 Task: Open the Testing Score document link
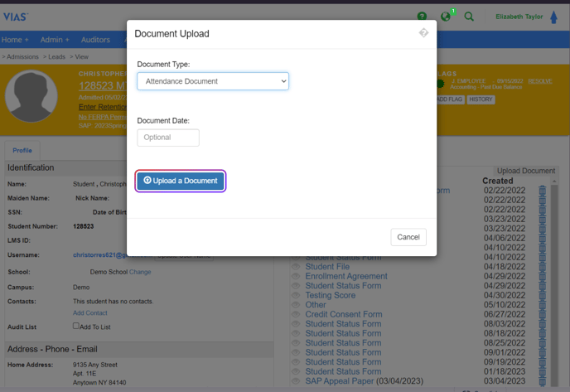coord(330,295)
